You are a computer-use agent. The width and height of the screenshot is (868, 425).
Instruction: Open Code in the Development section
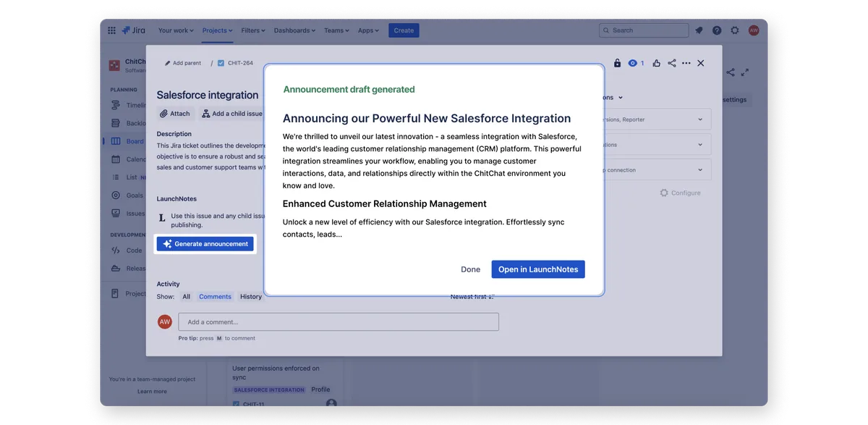[x=128, y=251]
